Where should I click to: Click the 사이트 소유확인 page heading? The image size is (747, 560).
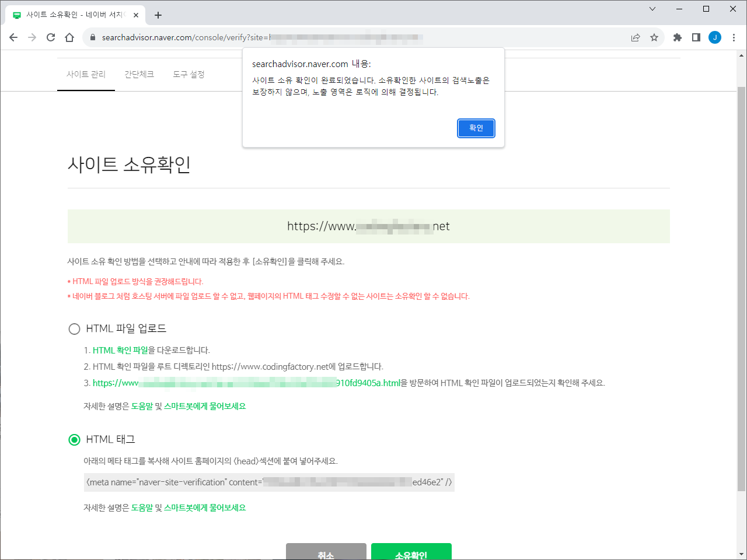coord(129,165)
